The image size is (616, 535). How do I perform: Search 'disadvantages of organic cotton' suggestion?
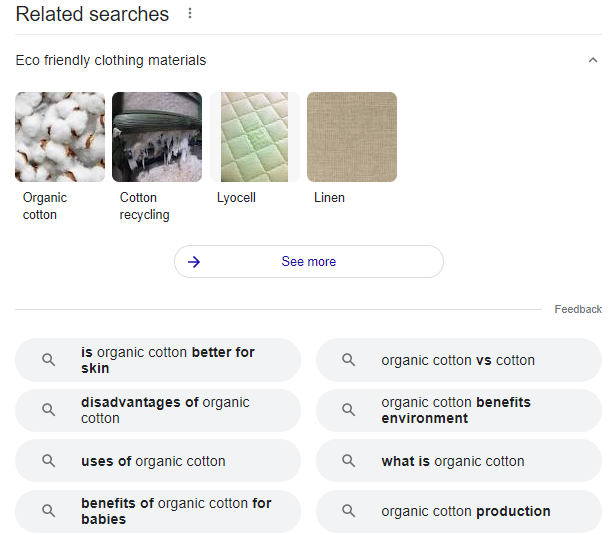point(158,410)
